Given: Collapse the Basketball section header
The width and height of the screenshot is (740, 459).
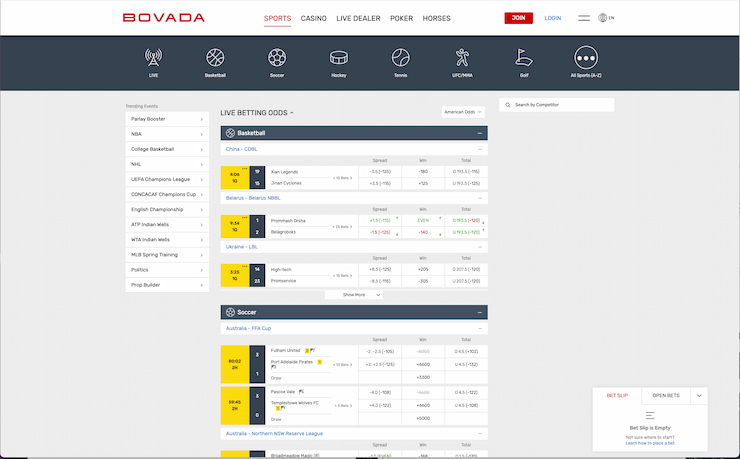Looking at the screenshot, I should [x=480, y=132].
